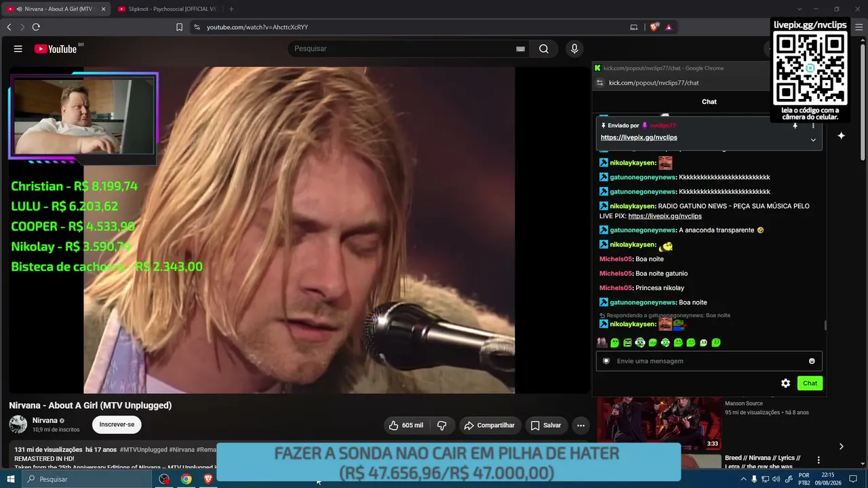Start voice search with the microphone icon
This screenshot has height=488, width=868.
tap(574, 49)
